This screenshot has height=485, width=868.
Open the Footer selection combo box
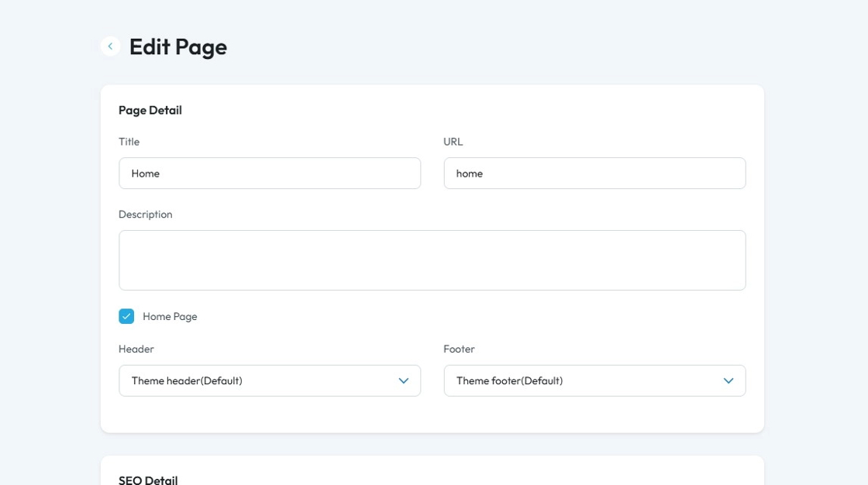pos(594,381)
